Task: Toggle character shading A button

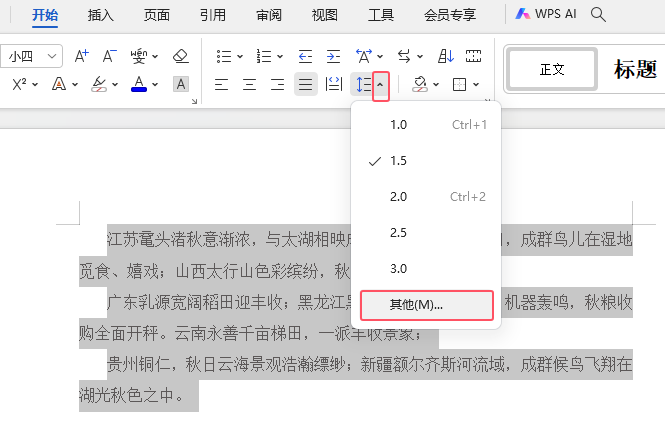Action: click(181, 84)
